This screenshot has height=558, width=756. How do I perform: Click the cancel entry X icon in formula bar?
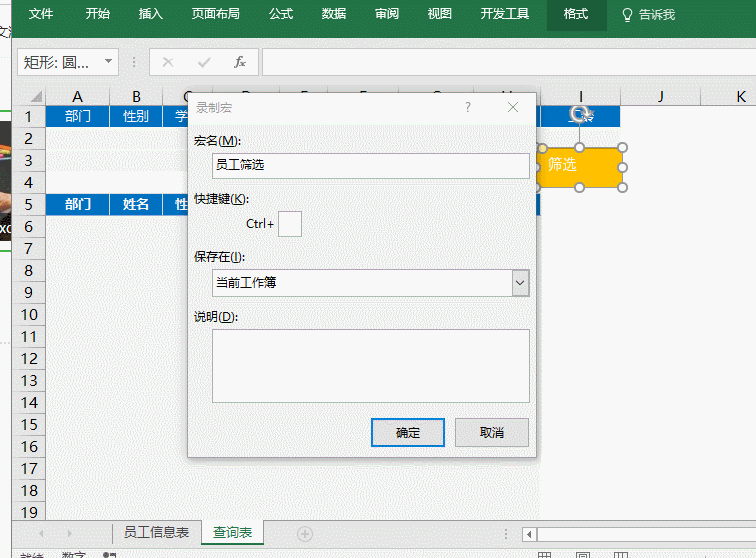167,62
